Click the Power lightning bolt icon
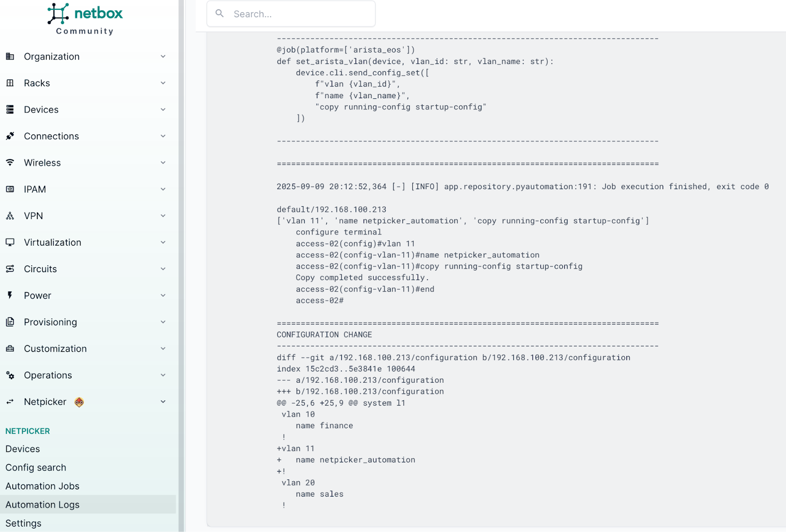This screenshot has height=532, width=786. (x=10, y=295)
